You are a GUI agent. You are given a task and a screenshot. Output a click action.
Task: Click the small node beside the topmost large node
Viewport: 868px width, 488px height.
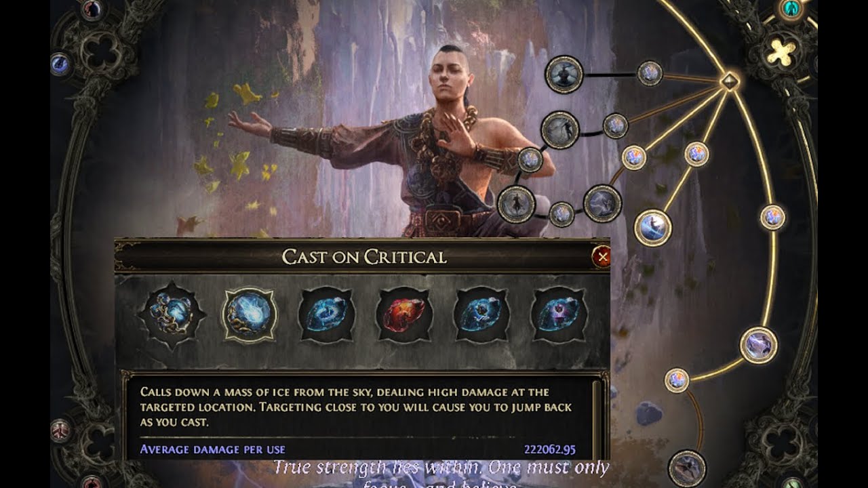(650, 73)
